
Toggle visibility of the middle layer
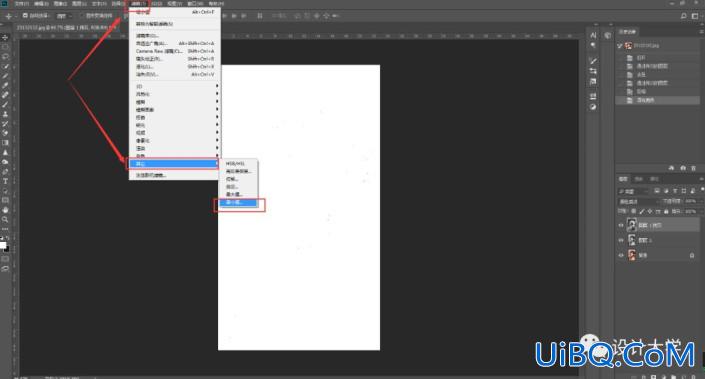(621, 240)
